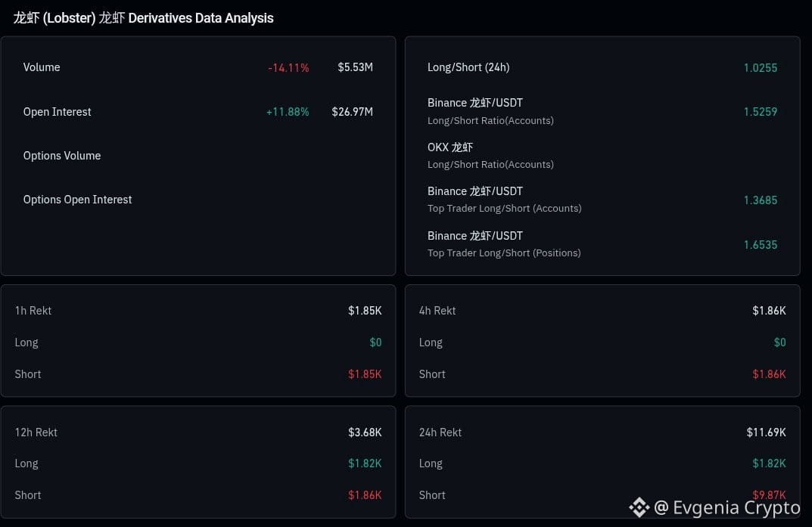
Task: Click the 12h Rekt total $3.68K
Action: point(365,432)
